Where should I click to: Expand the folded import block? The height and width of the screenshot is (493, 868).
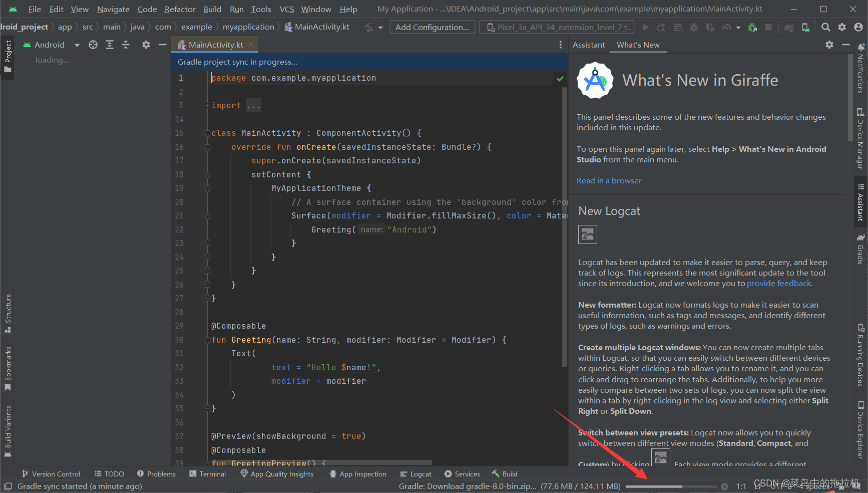coord(207,106)
